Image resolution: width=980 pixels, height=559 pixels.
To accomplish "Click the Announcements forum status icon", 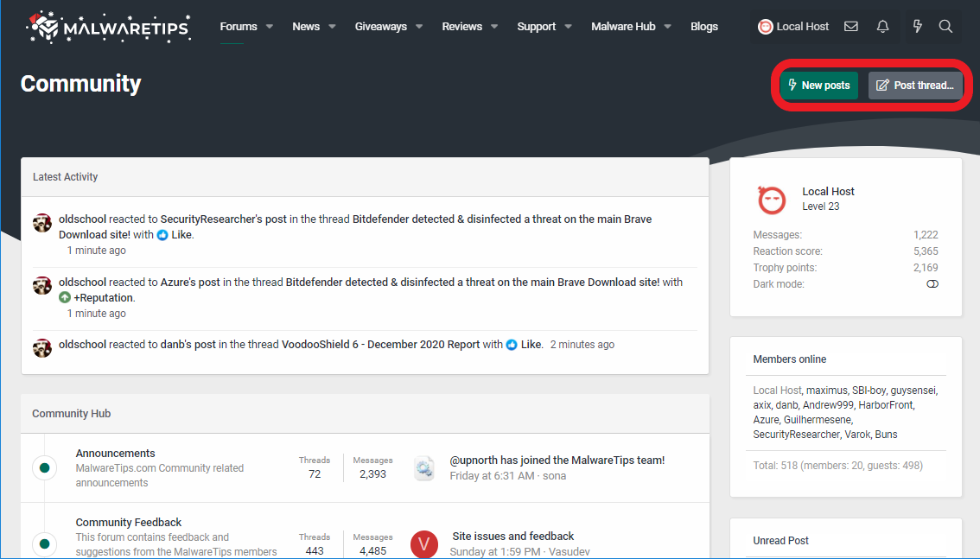I will [x=44, y=467].
